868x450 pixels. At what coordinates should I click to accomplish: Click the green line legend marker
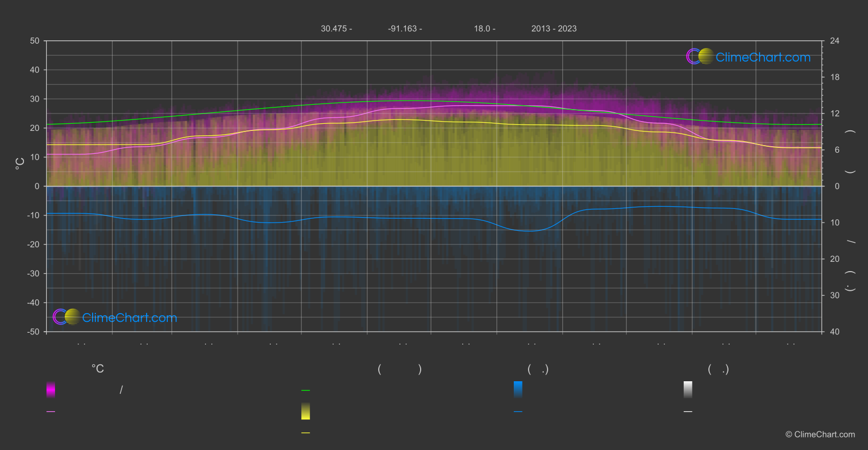pos(306,391)
